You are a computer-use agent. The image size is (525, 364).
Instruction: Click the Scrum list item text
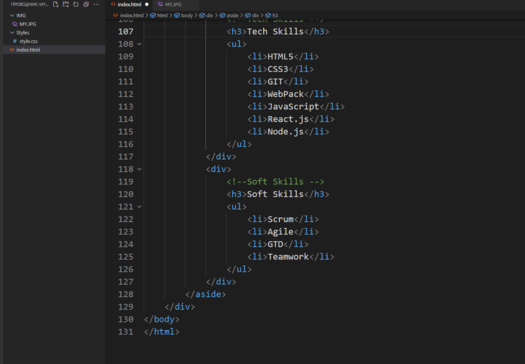point(280,219)
